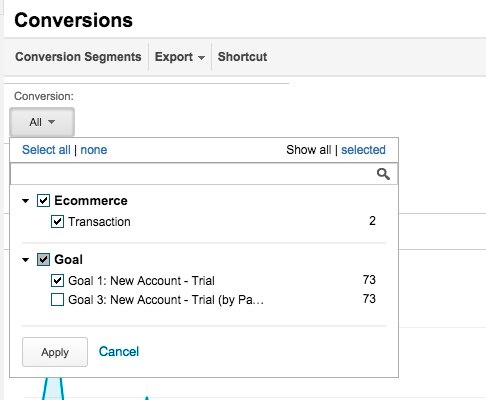Uncheck Goal 1: New Account - Trial
Viewport: 486px width, 400px height.
coord(57,281)
